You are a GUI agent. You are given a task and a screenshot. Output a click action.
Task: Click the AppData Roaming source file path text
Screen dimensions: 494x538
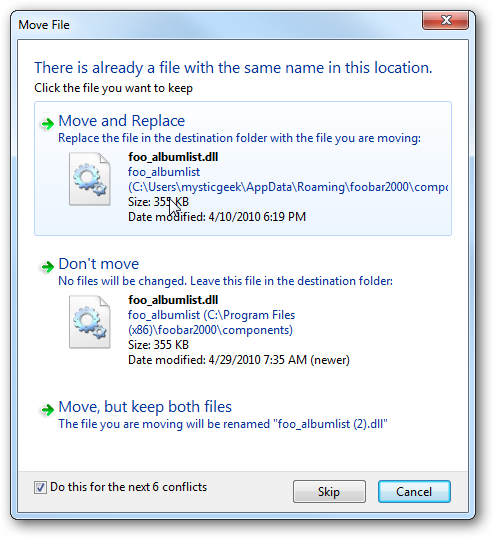288,187
